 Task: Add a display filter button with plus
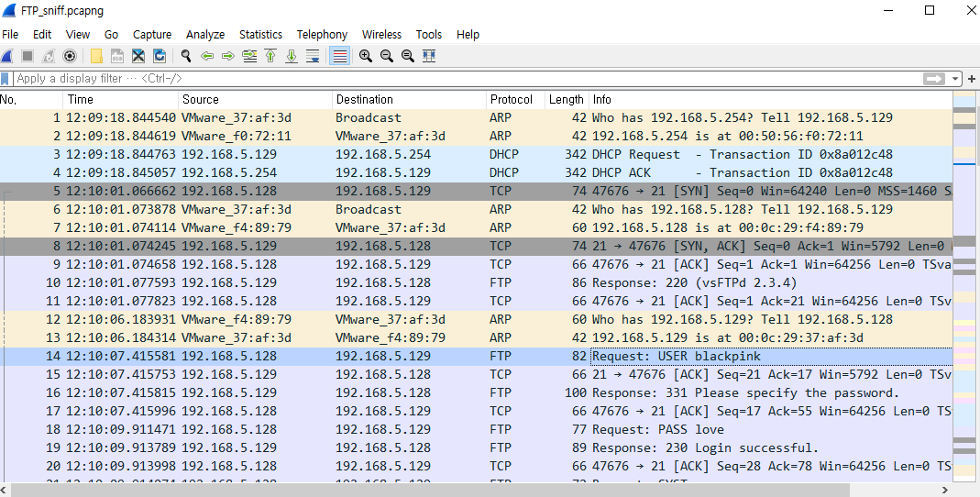coord(972,79)
